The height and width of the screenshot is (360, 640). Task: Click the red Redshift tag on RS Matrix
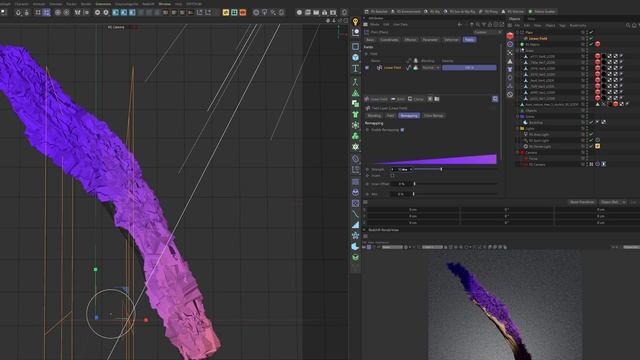coord(598,44)
